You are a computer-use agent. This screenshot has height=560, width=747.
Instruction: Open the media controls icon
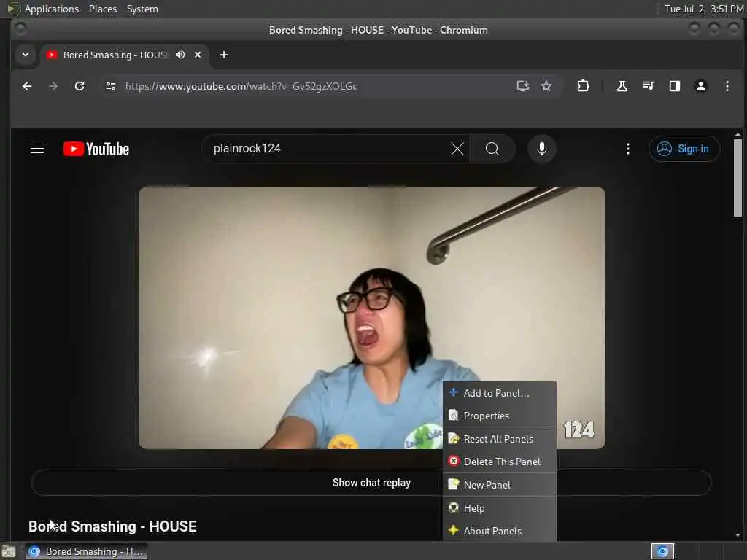pyautogui.click(x=649, y=86)
